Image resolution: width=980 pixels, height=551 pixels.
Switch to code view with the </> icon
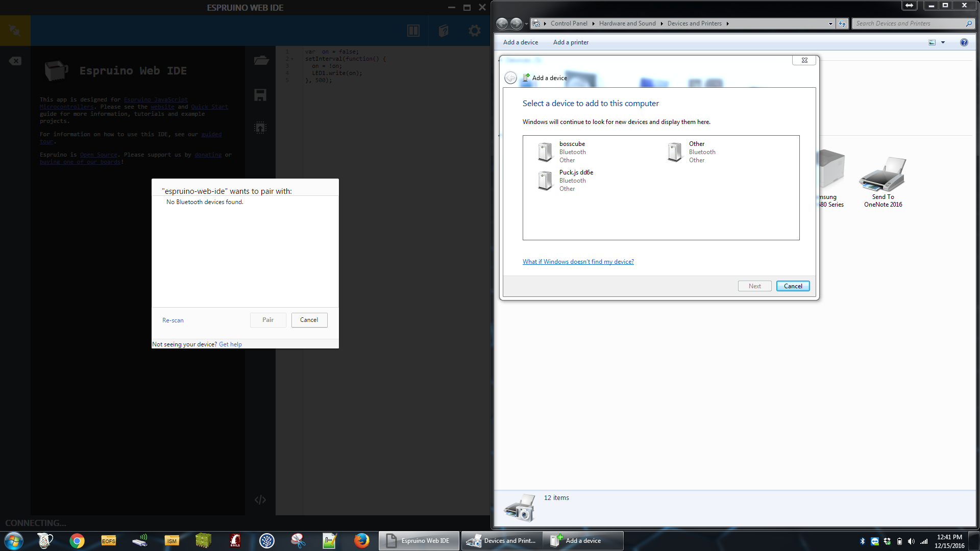coord(260,499)
